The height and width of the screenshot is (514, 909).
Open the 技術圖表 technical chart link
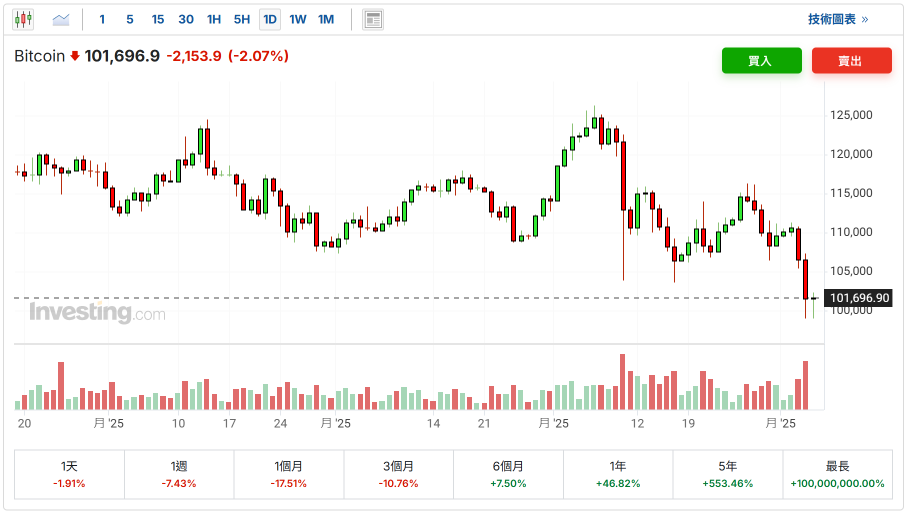(838, 19)
